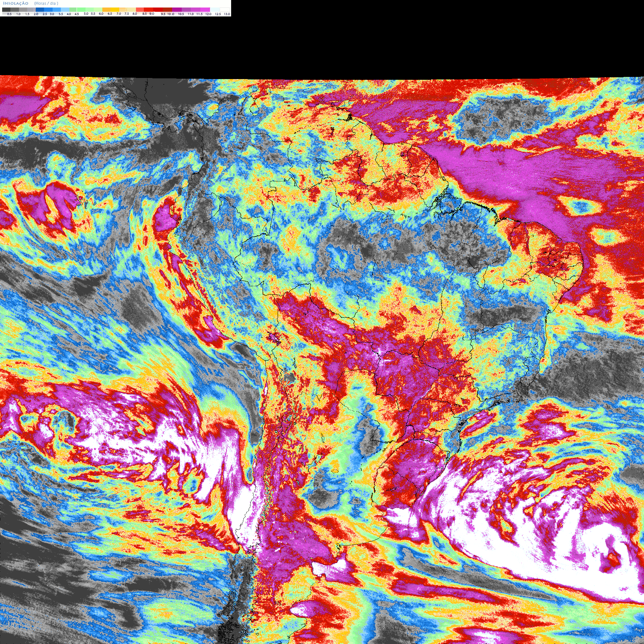Click the 12.0 legend value
644x644 pixels.
tap(208, 14)
